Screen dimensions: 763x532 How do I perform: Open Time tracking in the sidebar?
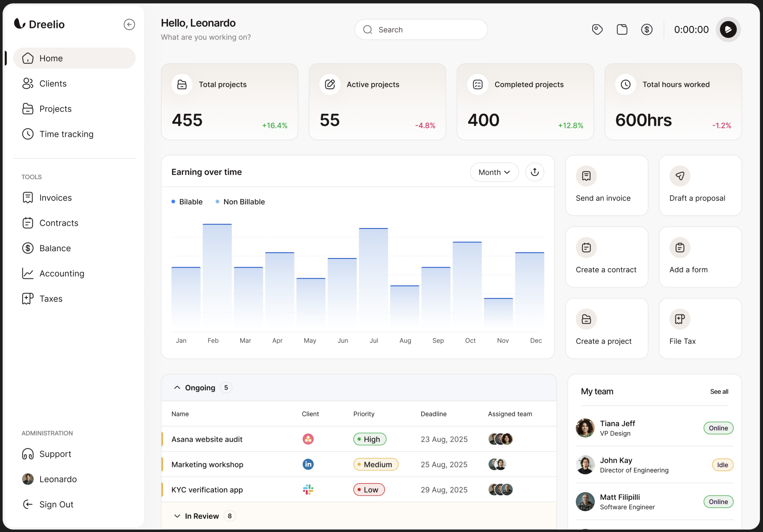point(66,134)
